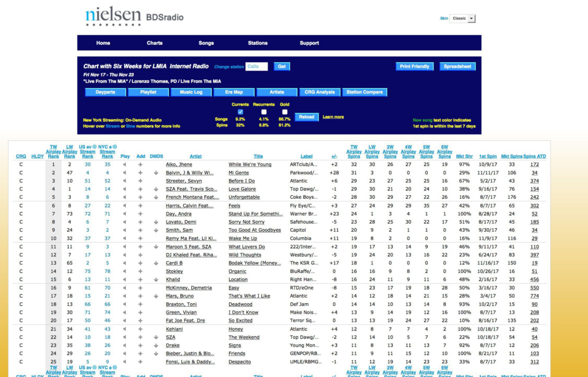Play the Calvin Harris Feels row
Screen dimensions: 588x377
(x=125, y=206)
